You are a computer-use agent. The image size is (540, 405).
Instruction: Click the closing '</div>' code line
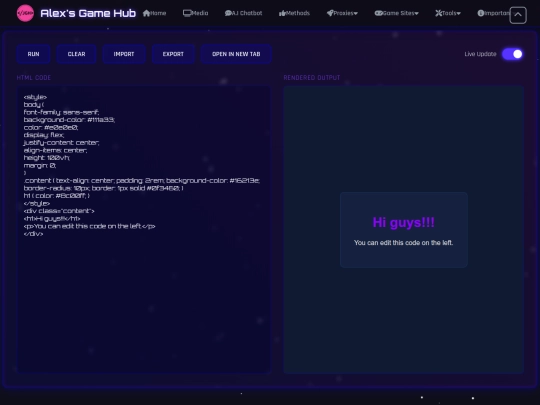(33, 234)
